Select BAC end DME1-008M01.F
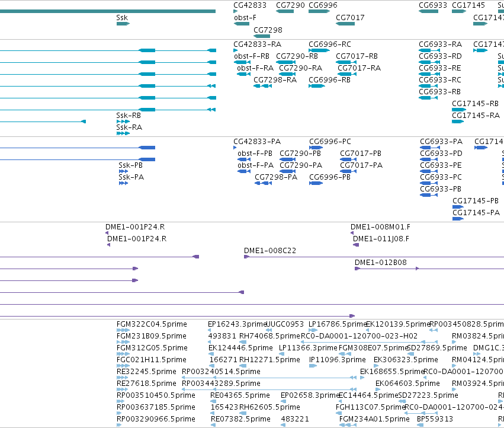 click(x=380, y=227)
